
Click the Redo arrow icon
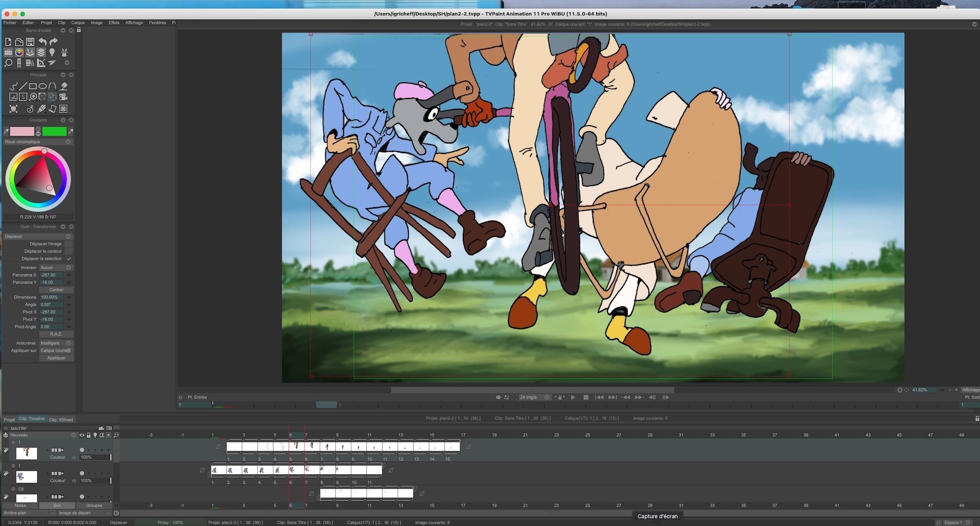(53, 42)
